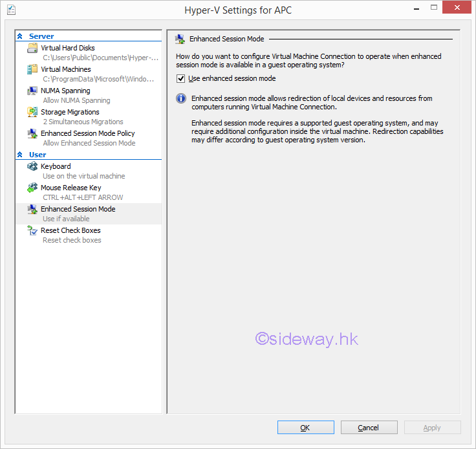This screenshot has width=476, height=449.
Task: Click the Virtual Hard Disks folder icon
Action: point(32,49)
